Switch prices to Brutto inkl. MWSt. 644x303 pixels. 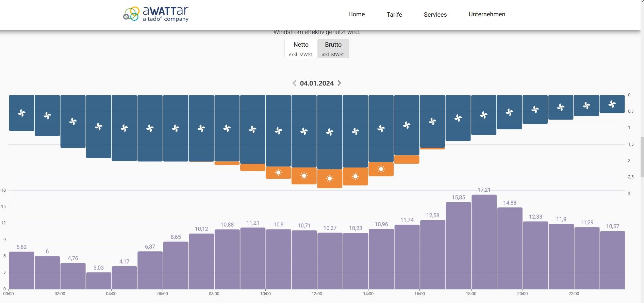coord(333,49)
